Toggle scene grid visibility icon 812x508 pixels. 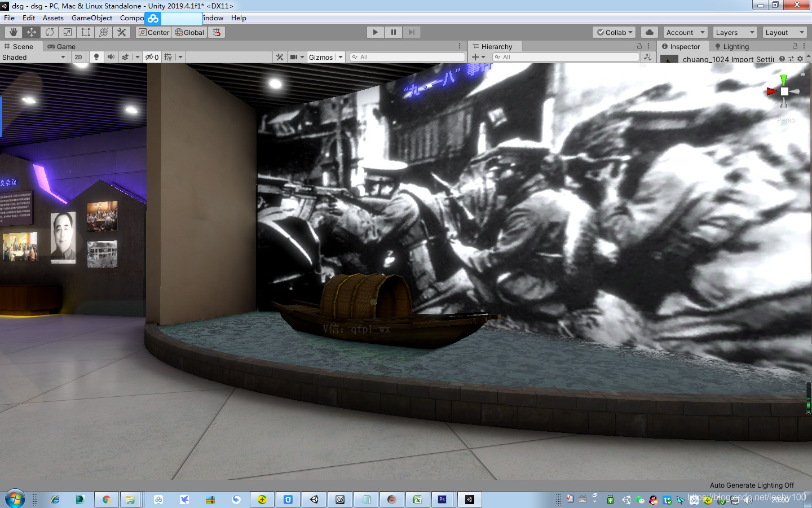click(168, 57)
